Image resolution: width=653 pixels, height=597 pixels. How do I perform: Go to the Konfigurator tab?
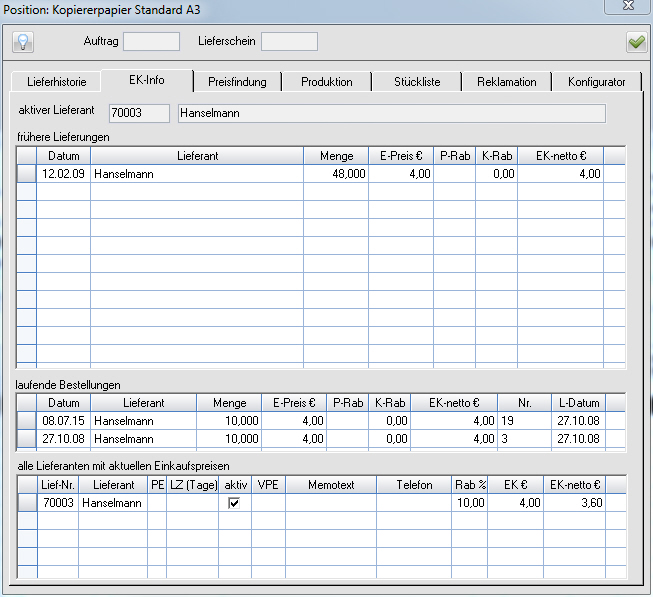click(596, 82)
